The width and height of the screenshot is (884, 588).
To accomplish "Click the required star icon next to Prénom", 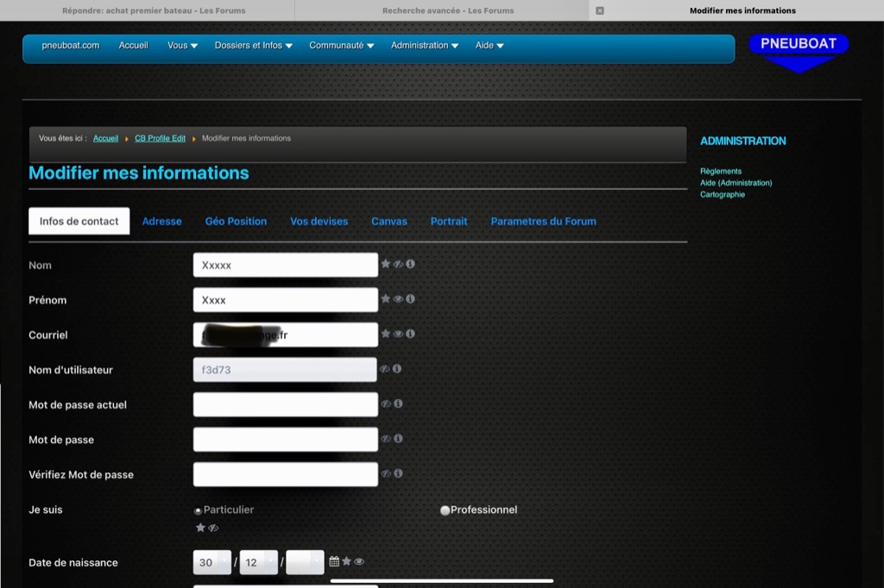I will pyautogui.click(x=385, y=299).
